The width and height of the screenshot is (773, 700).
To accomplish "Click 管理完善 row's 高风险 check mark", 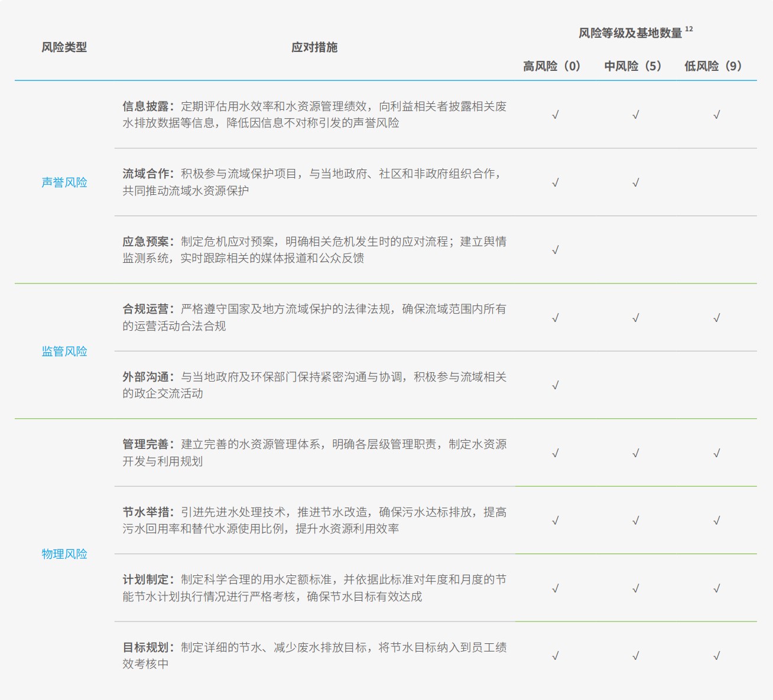I will (555, 453).
